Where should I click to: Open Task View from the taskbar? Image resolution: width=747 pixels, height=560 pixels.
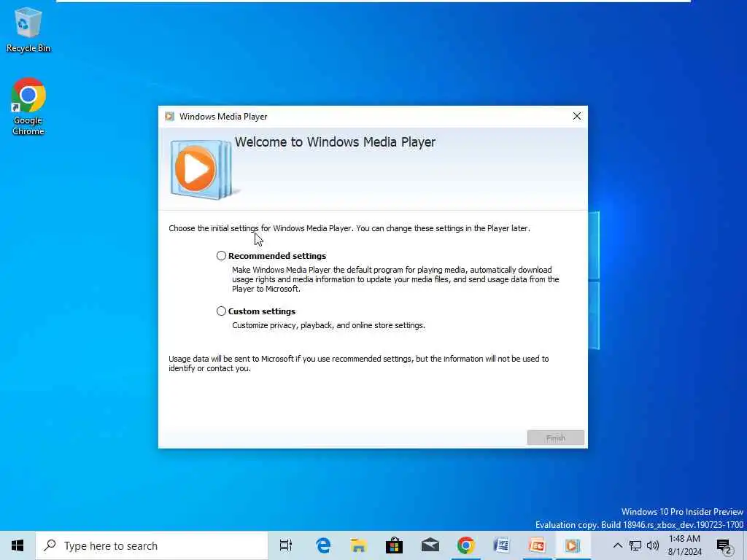pos(286,545)
